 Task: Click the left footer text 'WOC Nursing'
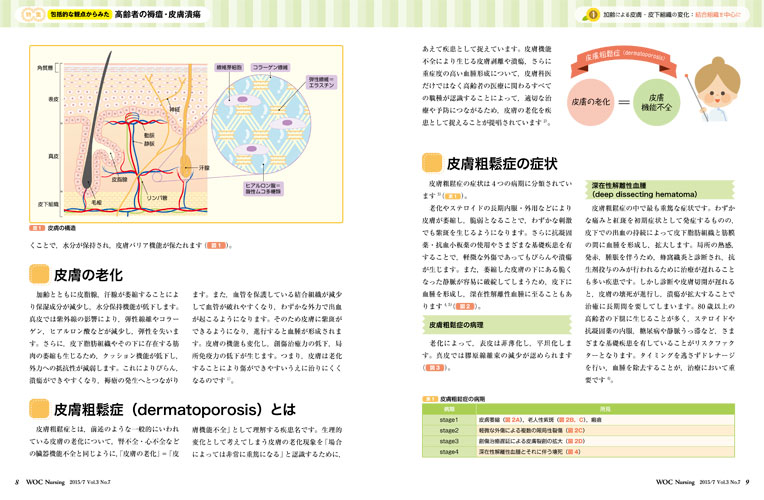click(x=45, y=482)
